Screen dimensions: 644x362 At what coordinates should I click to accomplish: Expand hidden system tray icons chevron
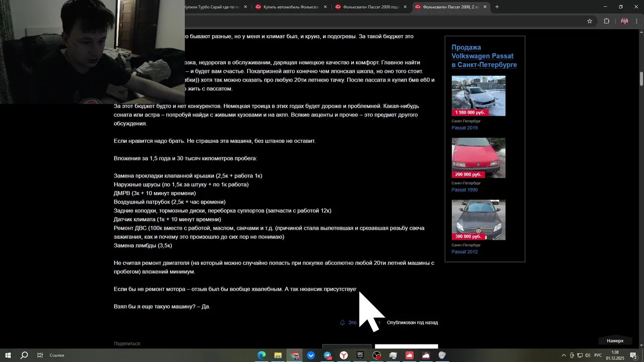tap(563, 355)
